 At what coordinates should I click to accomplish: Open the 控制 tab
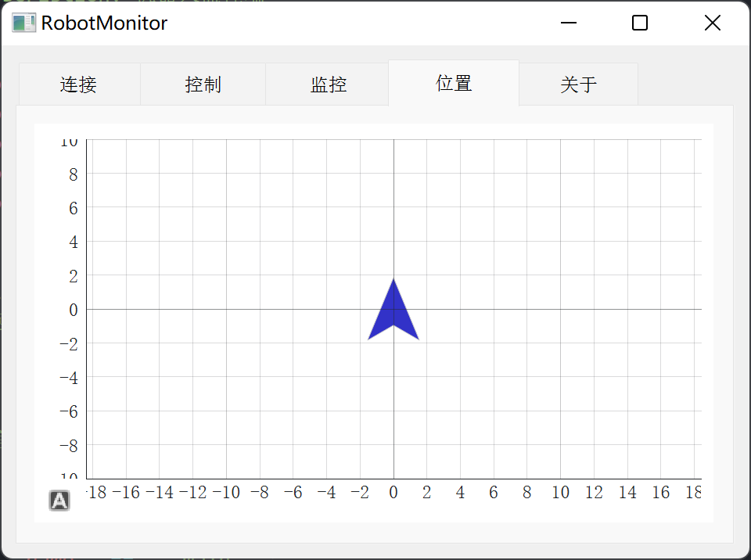tap(203, 84)
